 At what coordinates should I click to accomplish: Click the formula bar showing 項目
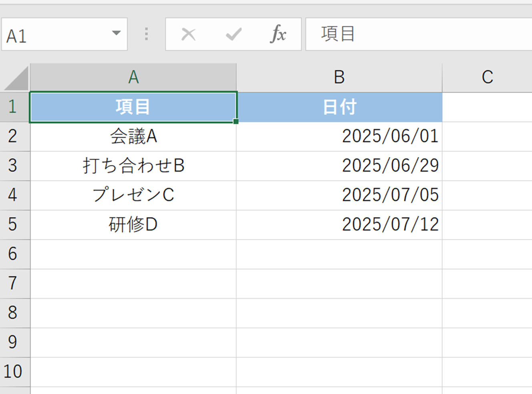tap(419, 34)
